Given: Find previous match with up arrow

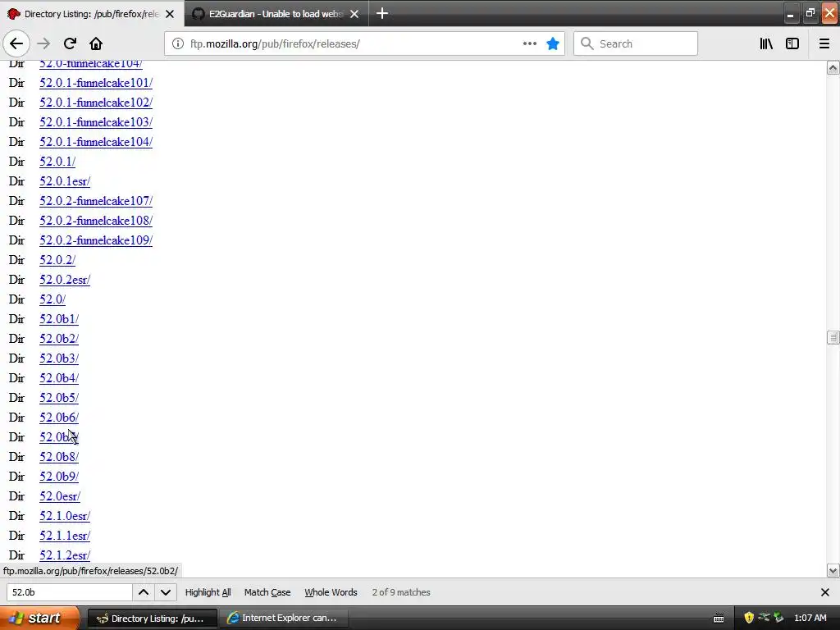Looking at the screenshot, I should click(x=144, y=592).
